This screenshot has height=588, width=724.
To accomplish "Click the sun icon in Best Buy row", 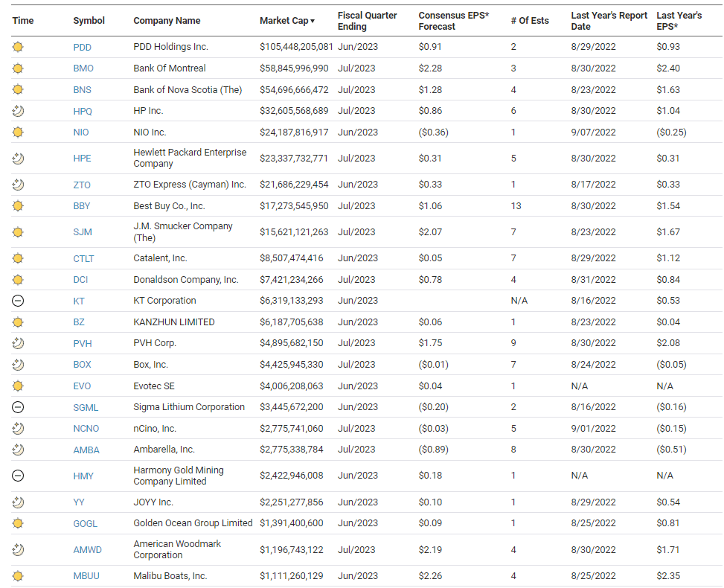I will pyautogui.click(x=19, y=206).
